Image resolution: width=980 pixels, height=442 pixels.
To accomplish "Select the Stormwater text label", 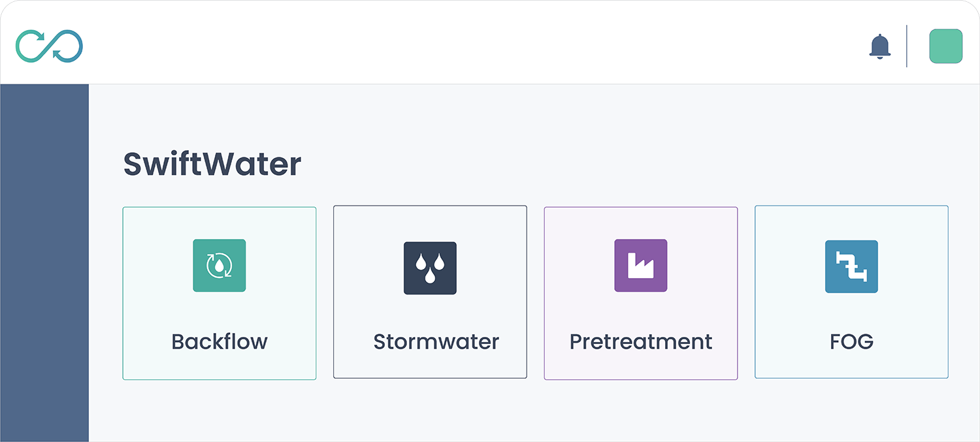I will coord(436,341).
